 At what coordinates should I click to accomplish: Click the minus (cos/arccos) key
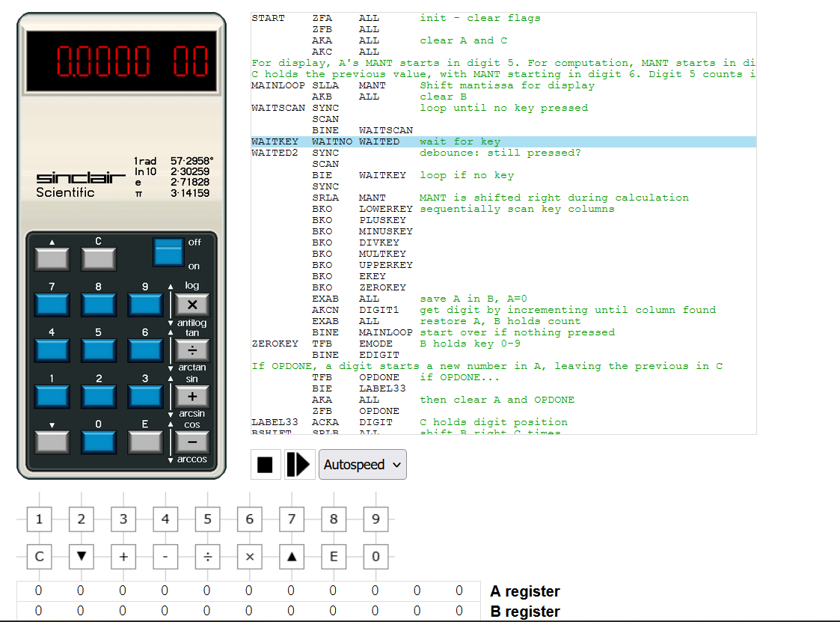point(192,442)
